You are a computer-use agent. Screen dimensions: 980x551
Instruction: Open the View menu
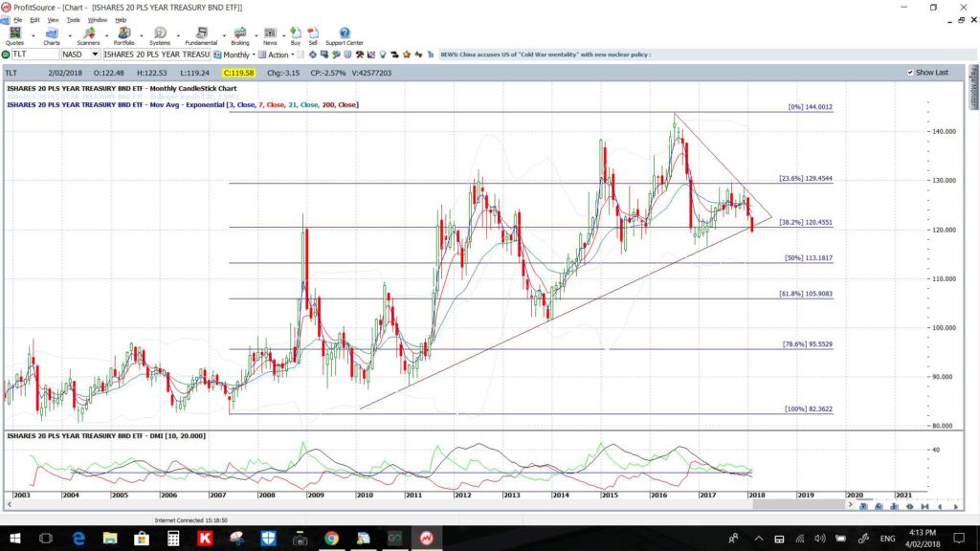click(x=54, y=20)
